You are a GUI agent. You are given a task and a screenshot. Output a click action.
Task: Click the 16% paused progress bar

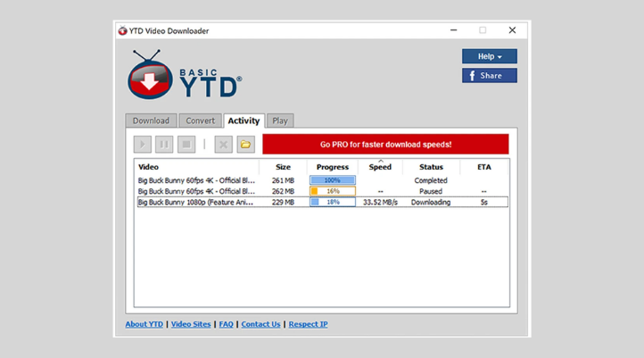click(x=333, y=191)
